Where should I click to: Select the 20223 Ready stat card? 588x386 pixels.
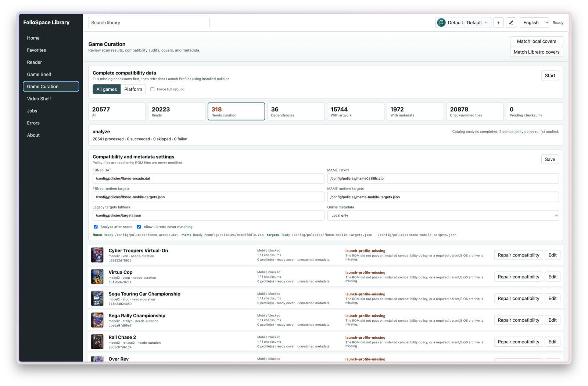click(176, 111)
